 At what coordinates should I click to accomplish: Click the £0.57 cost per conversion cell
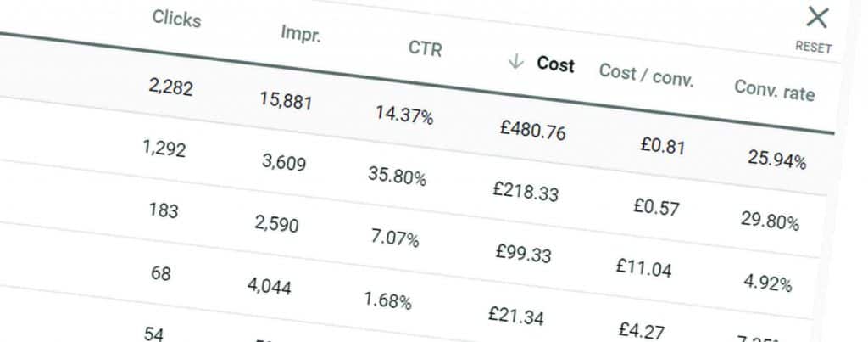[656, 207]
